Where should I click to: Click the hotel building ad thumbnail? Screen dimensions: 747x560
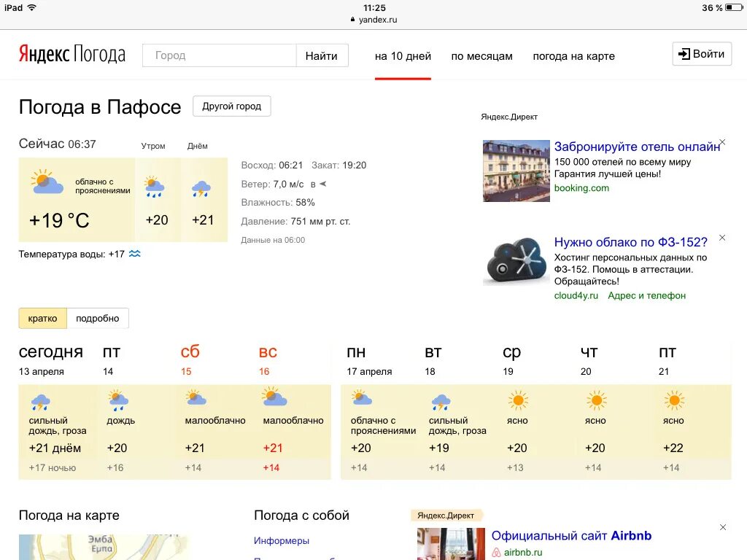pyautogui.click(x=516, y=171)
